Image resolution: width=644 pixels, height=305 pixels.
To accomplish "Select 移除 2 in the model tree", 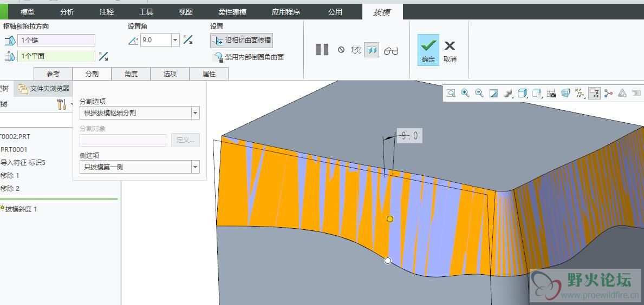I will tap(10, 189).
